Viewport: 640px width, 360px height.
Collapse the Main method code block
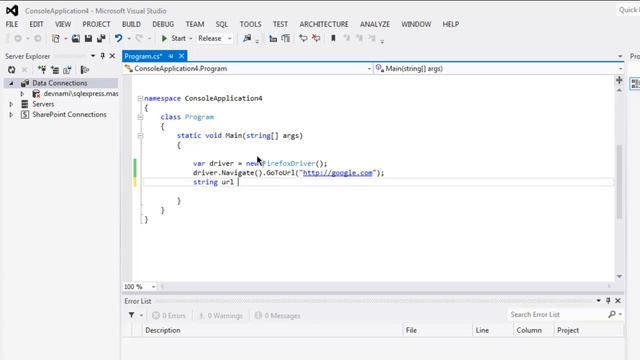[140, 136]
